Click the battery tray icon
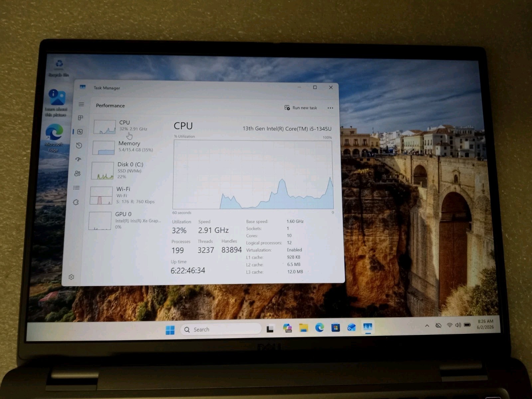Screen dimensions: 532x399 coord(467,325)
